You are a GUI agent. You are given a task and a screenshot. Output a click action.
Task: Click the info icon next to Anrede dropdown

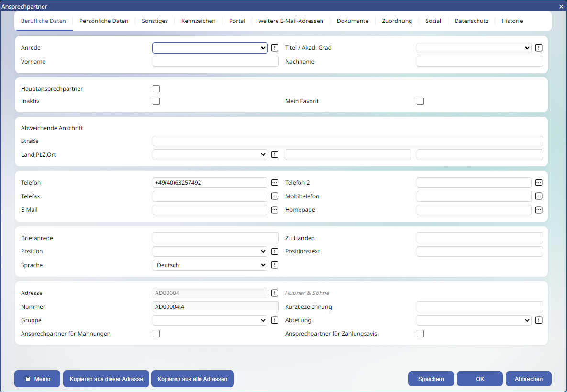(275, 48)
